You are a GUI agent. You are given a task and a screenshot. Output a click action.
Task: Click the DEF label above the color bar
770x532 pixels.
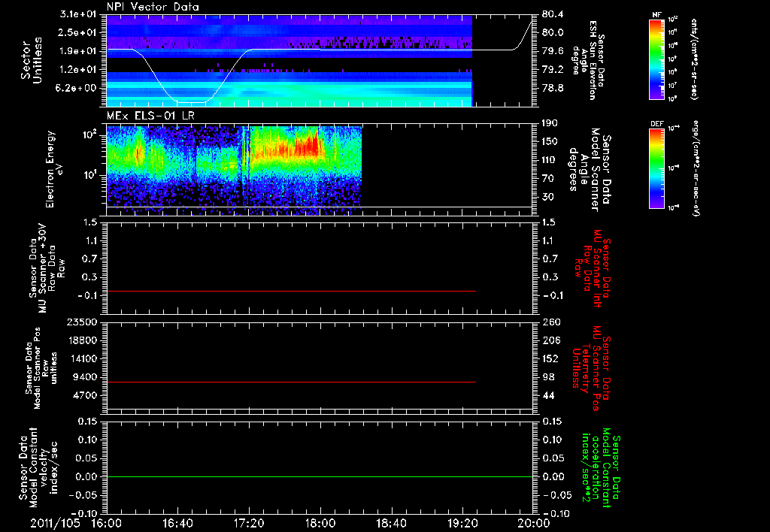657,124
